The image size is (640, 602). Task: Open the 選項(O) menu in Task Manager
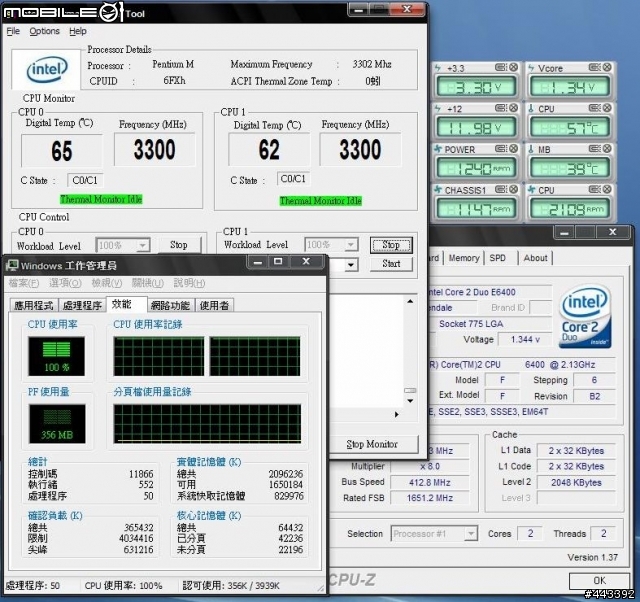(65, 283)
